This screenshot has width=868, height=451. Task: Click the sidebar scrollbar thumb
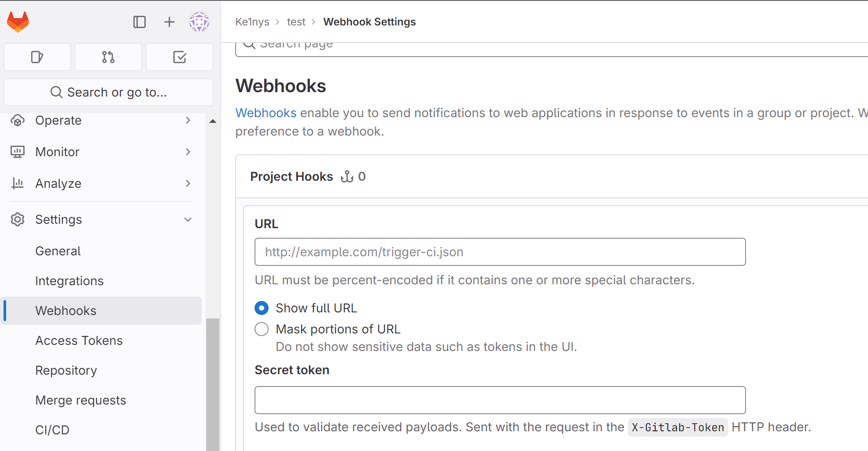213,384
